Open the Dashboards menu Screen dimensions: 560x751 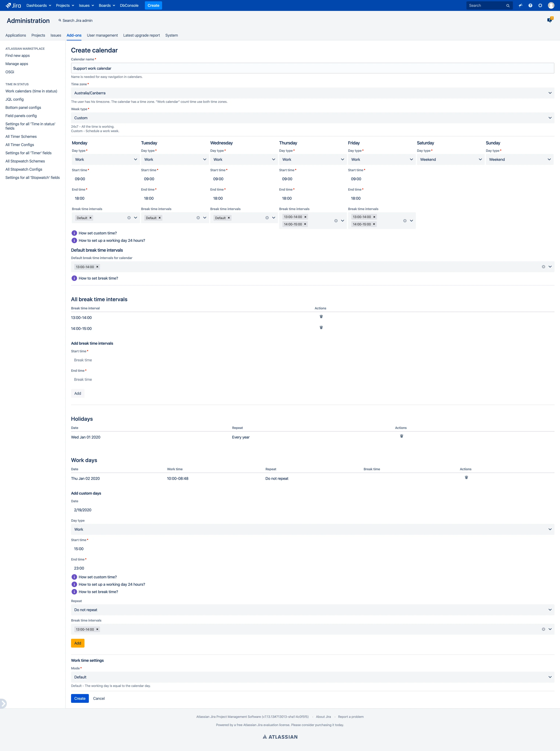pyautogui.click(x=39, y=6)
